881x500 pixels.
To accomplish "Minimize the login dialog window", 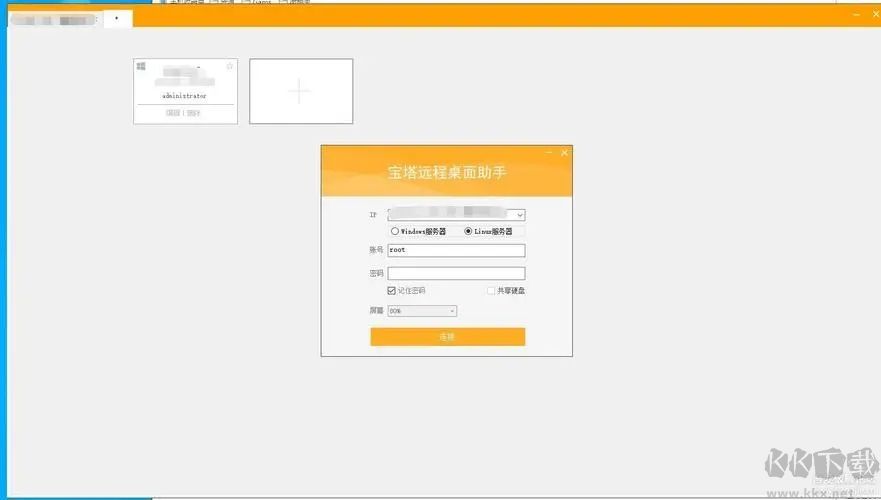I will point(549,153).
